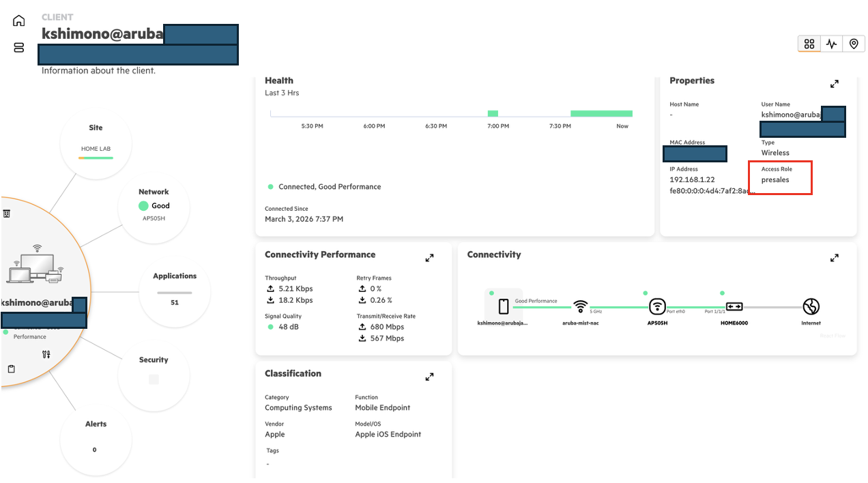Open the Applications bubble showing 51

[175, 291]
